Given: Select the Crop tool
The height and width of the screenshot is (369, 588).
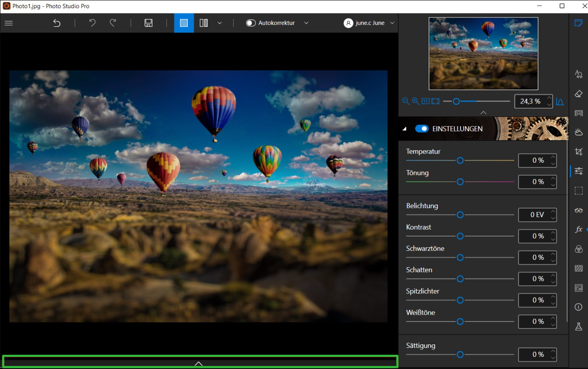Looking at the screenshot, I should [x=579, y=151].
